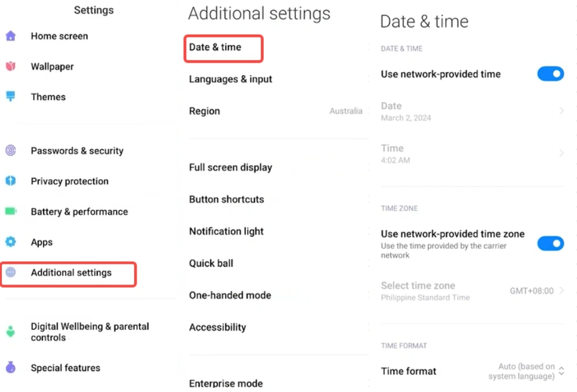Open the Region setting showing Australia
This screenshot has width=577, height=392.
275,111
